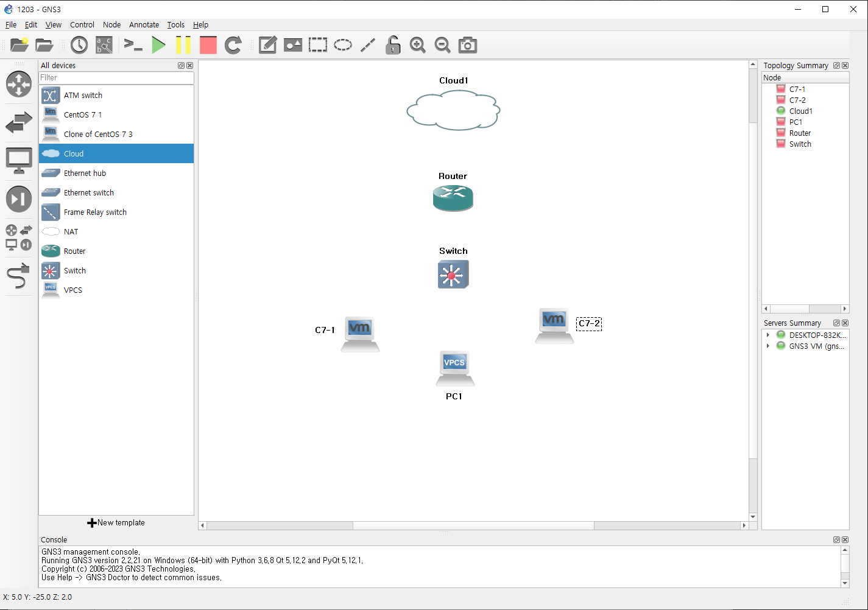Select the Cloud1 node on canvas
Image resolution: width=868 pixels, height=610 pixels.
coord(453,110)
